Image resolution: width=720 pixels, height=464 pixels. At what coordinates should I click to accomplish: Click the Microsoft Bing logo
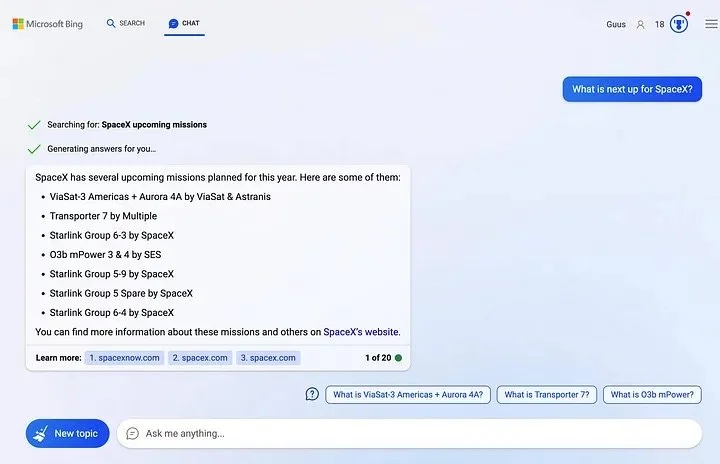(48, 24)
